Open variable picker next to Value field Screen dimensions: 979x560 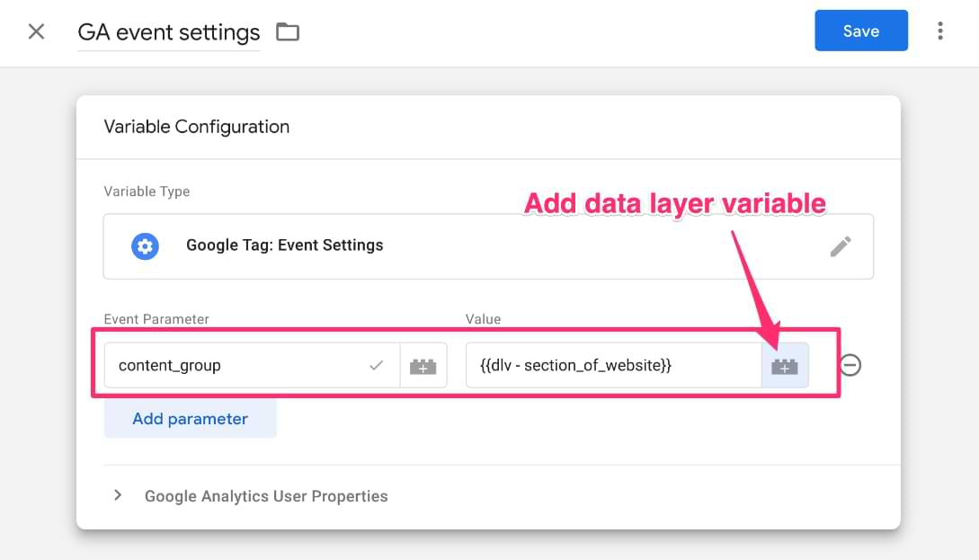(x=785, y=366)
